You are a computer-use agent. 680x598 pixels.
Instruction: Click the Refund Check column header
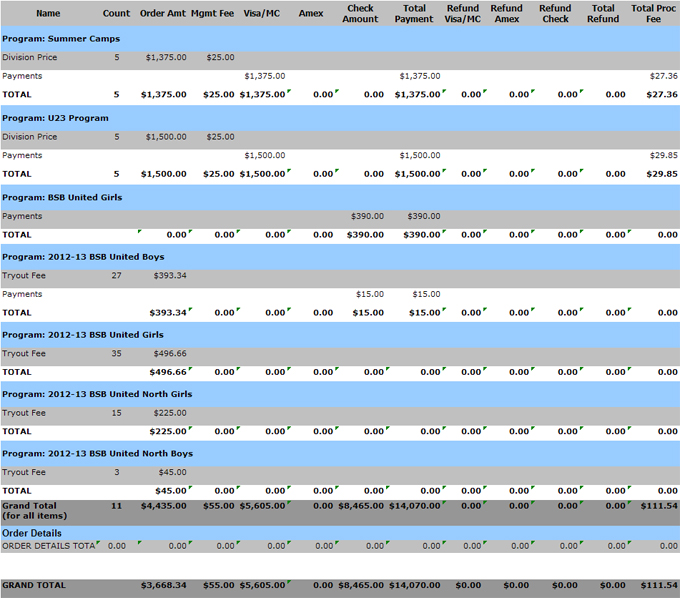click(555, 13)
